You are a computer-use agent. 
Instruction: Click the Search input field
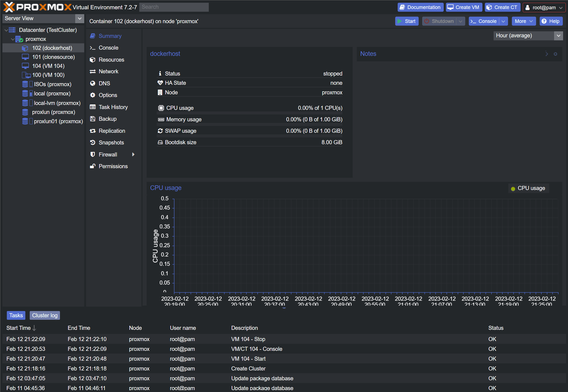pyautogui.click(x=174, y=7)
